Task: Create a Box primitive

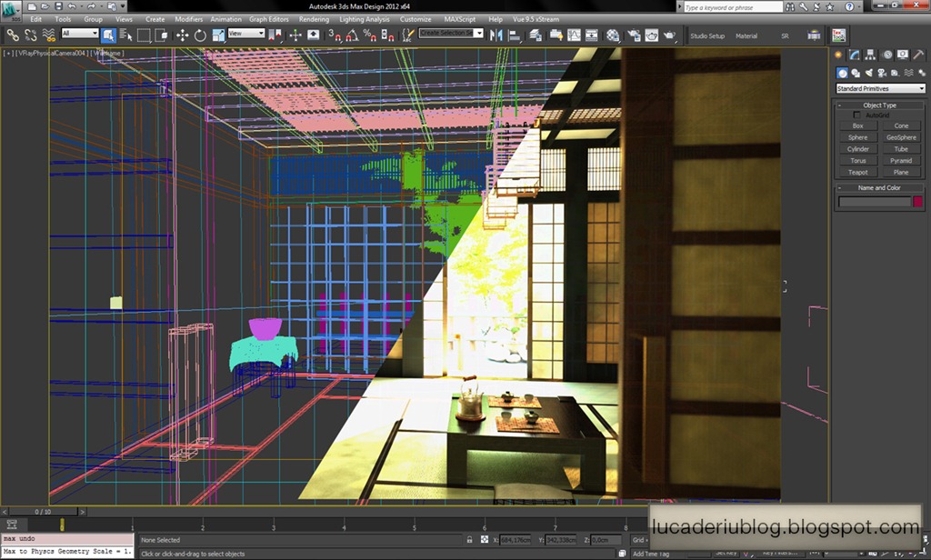Action: pyautogui.click(x=858, y=125)
